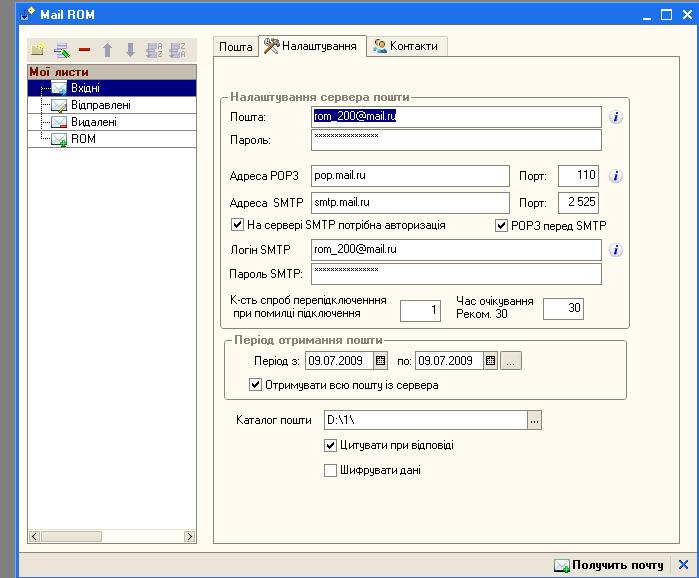699x578 pixels.
Task: Click the по end date field
Action: (x=449, y=361)
